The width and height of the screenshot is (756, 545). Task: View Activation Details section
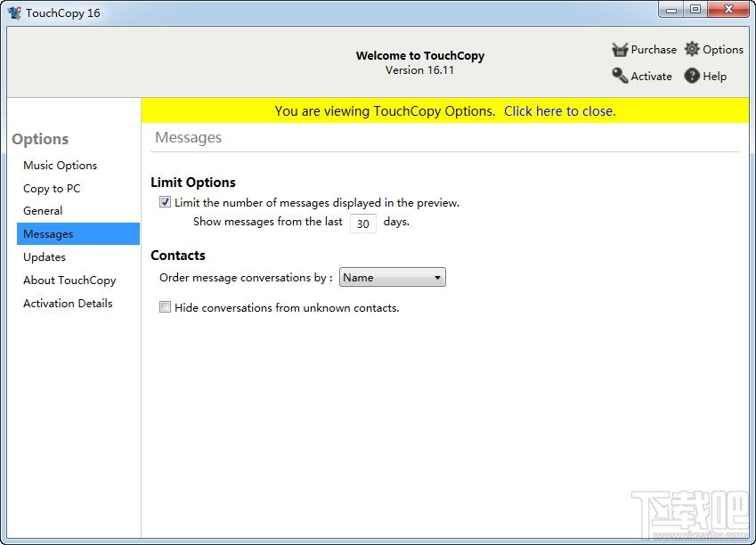[68, 304]
